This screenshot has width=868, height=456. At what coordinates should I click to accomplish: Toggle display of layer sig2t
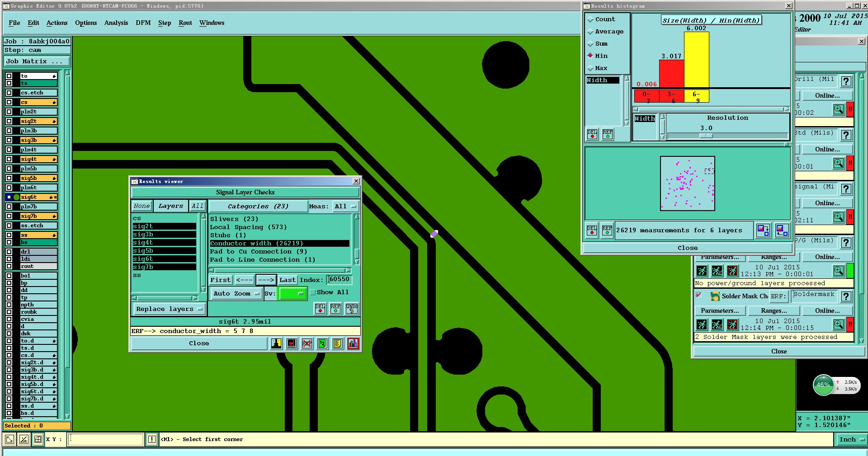(x=9, y=121)
